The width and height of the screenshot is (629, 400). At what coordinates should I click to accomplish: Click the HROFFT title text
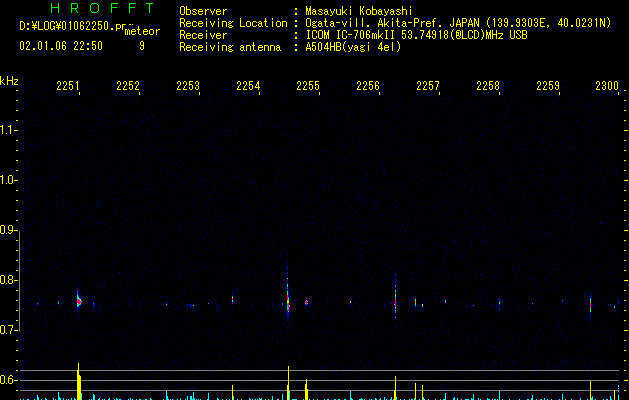click(102, 8)
